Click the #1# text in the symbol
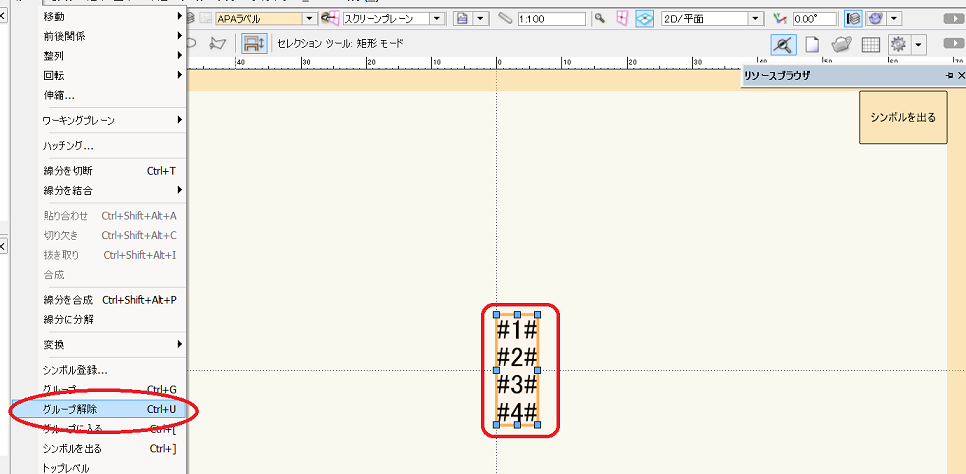966x474 pixels. tap(517, 328)
